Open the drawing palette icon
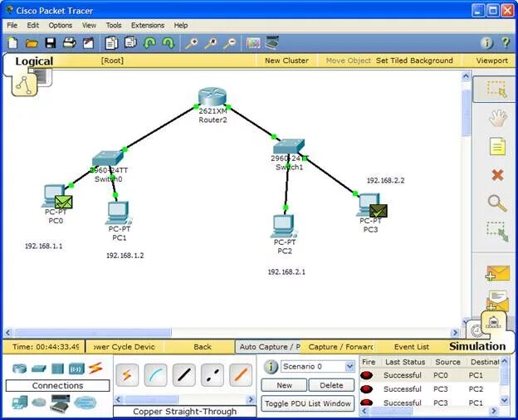The image size is (518, 420). [x=253, y=43]
